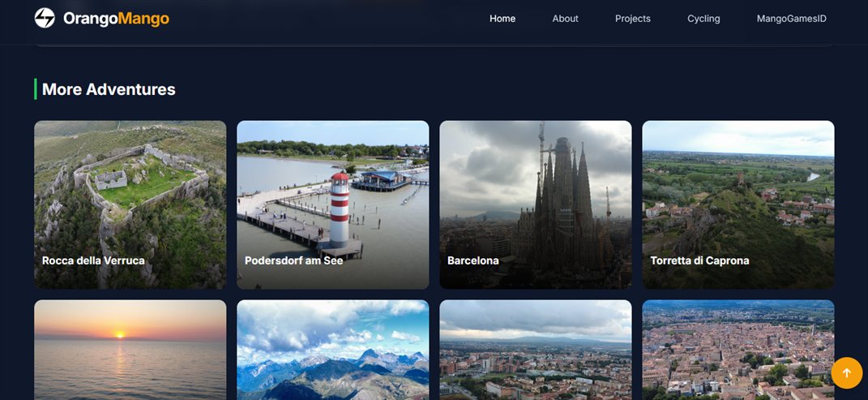Open the red-roofed old town aerial card
Screen dimensions: 868x400
738,350
